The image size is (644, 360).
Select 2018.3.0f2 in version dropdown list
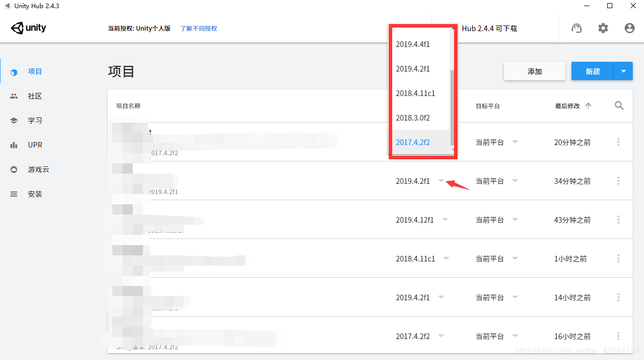[419, 118]
